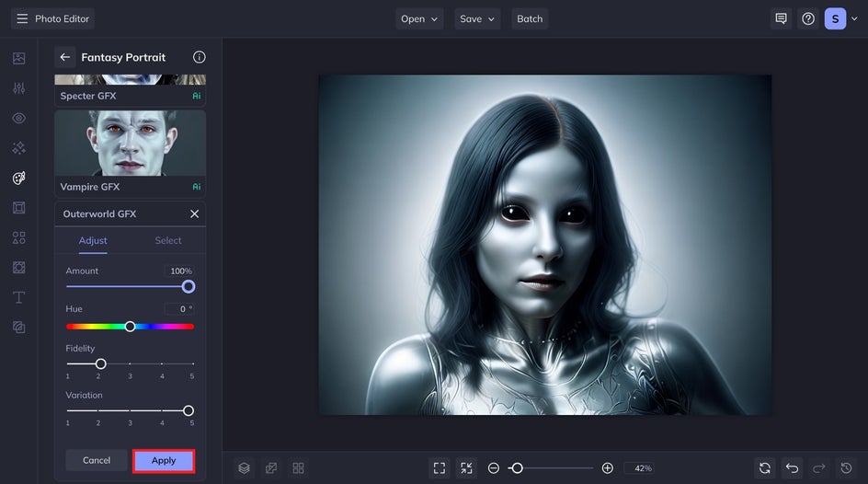Switch to the Adjust tab

tap(93, 241)
